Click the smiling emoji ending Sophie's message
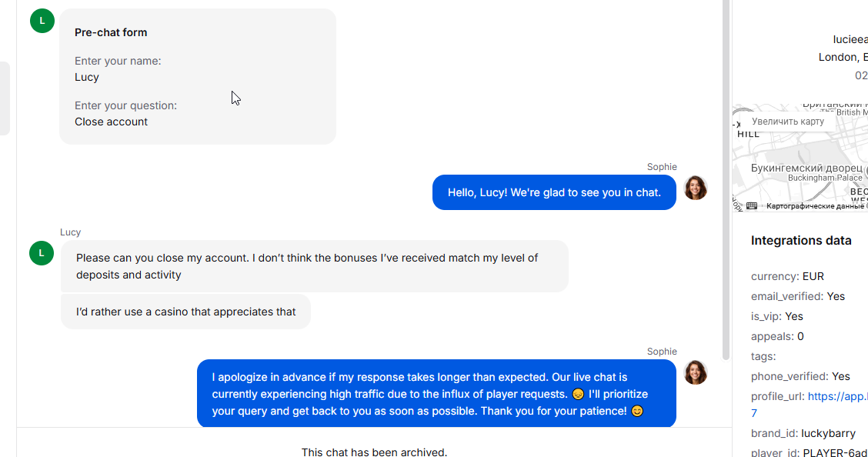This screenshot has width=868, height=457. [x=637, y=411]
